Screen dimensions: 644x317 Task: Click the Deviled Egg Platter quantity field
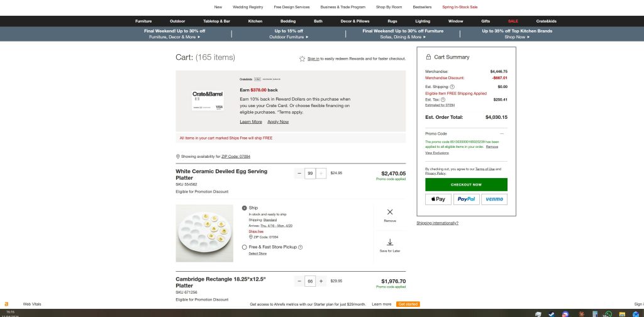pos(310,173)
